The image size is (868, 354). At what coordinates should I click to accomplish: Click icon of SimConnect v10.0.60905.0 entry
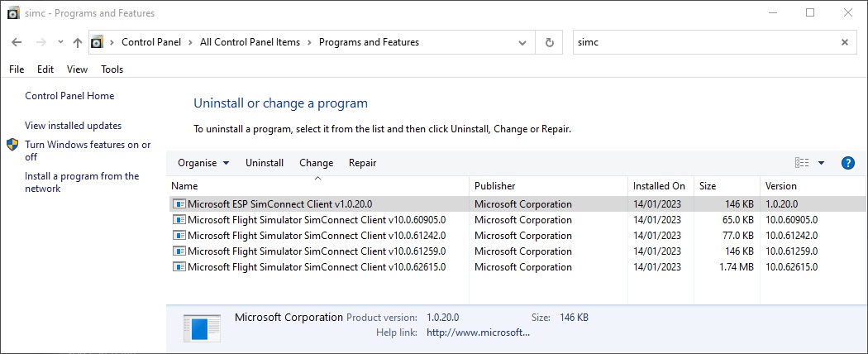(x=179, y=220)
